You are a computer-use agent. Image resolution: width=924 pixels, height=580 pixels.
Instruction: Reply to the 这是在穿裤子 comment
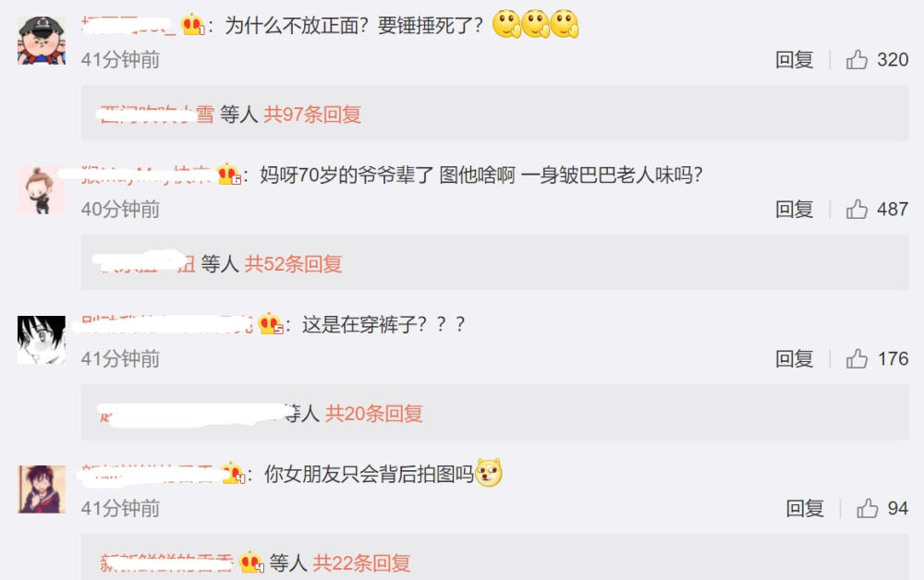794,358
